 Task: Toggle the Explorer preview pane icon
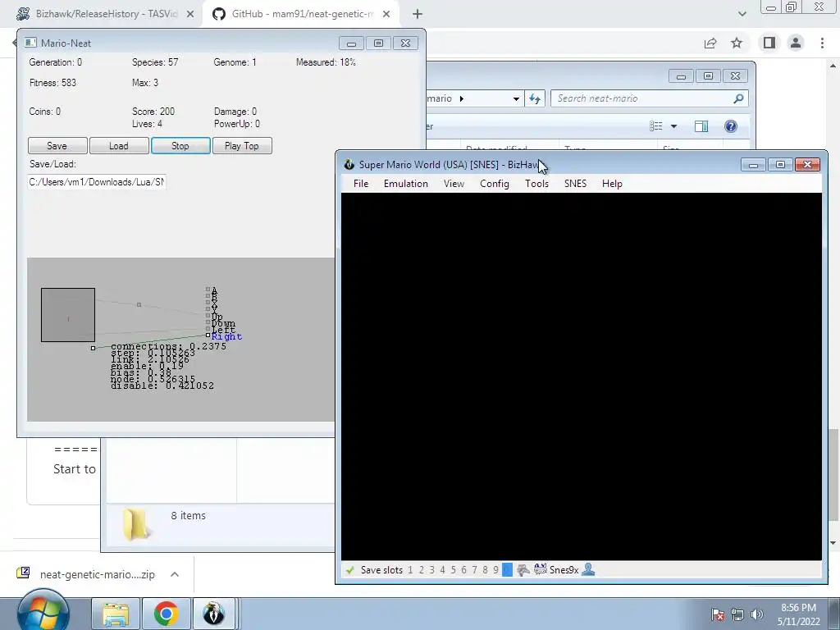coord(701,126)
